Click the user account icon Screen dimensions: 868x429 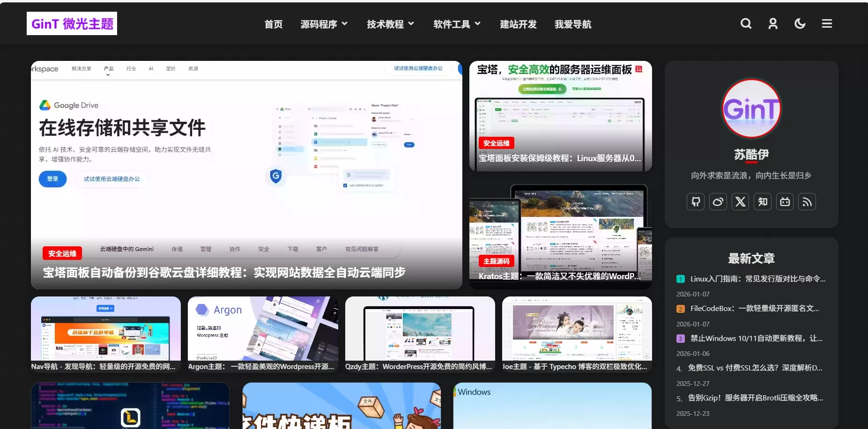coord(773,23)
